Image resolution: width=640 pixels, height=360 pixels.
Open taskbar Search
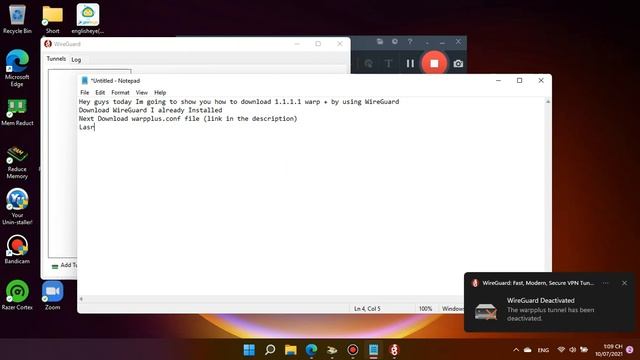tap(270, 350)
